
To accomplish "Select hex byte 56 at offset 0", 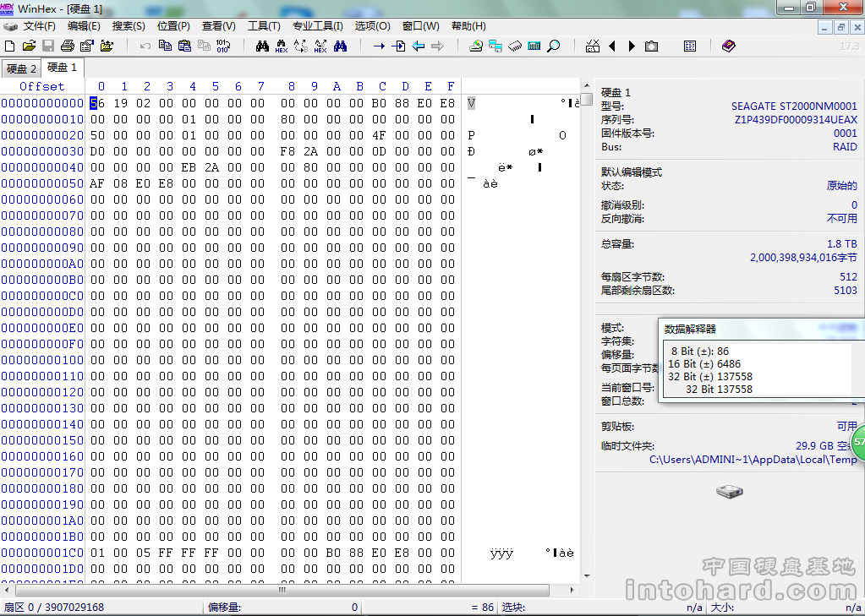I will pyautogui.click(x=97, y=103).
